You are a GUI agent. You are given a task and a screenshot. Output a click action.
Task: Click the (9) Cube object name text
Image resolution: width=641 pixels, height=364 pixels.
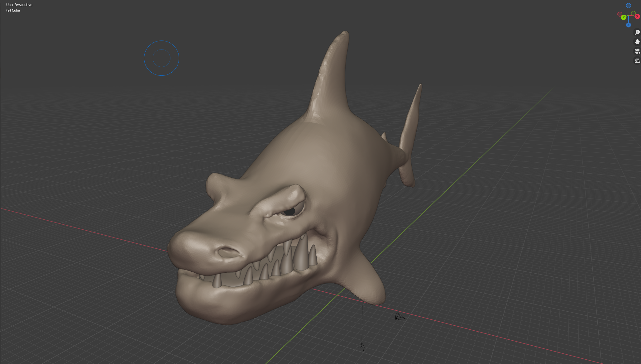(x=13, y=10)
